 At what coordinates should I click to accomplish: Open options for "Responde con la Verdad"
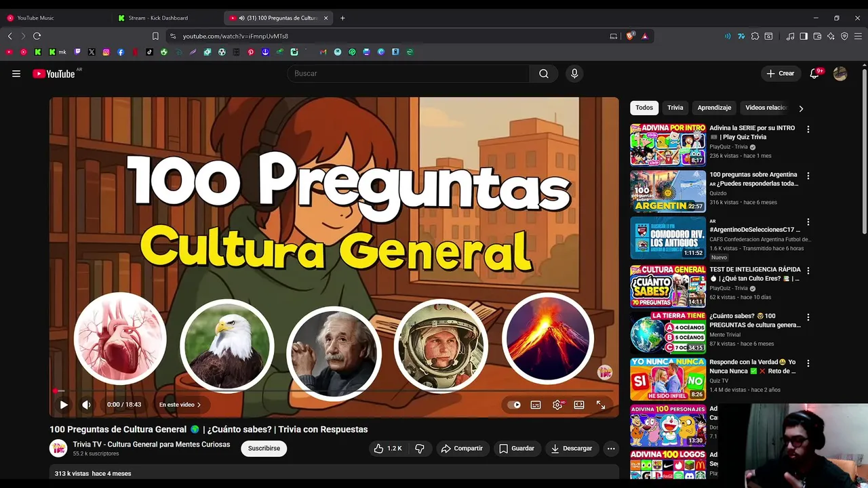[808, 363]
